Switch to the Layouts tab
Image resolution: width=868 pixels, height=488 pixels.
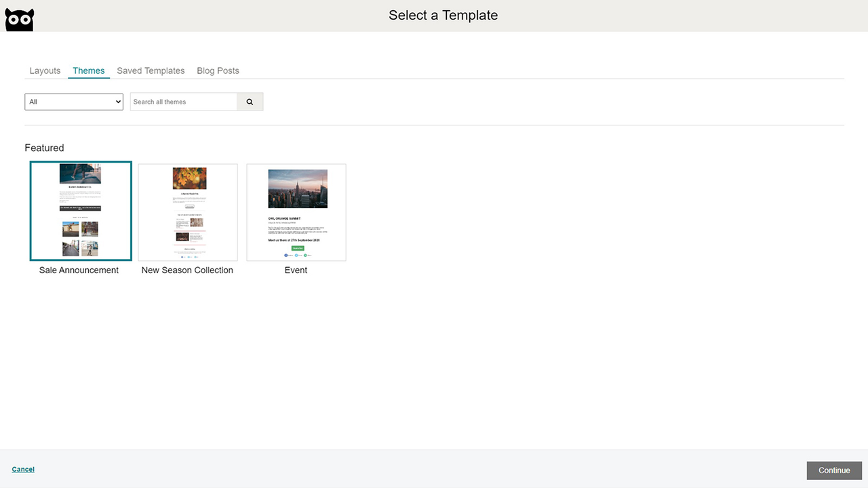tap(45, 70)
